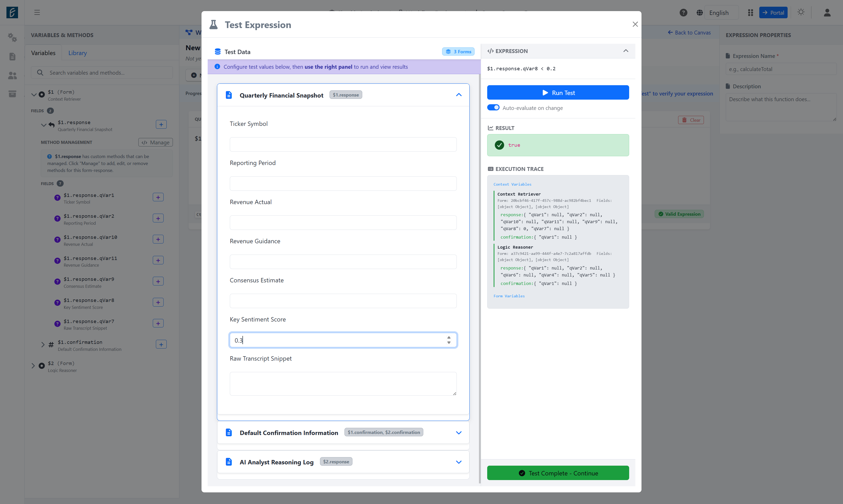This screenshot has width=843, height=504.
Task: Close the Test Expression dialog
Action: tap(635, 24)
